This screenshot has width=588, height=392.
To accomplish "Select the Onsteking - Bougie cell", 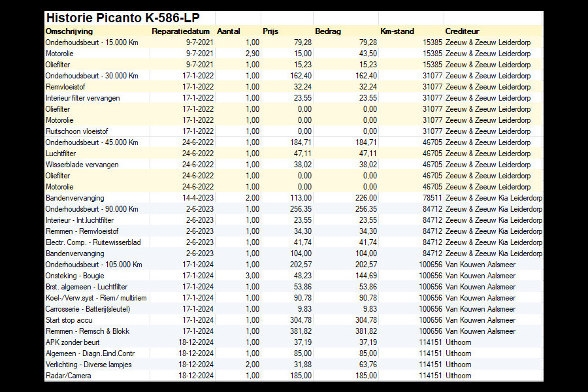I will tap(75, 276).
